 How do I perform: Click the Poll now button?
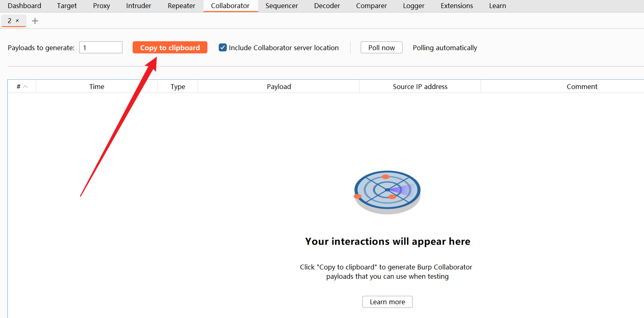point(382,47)
